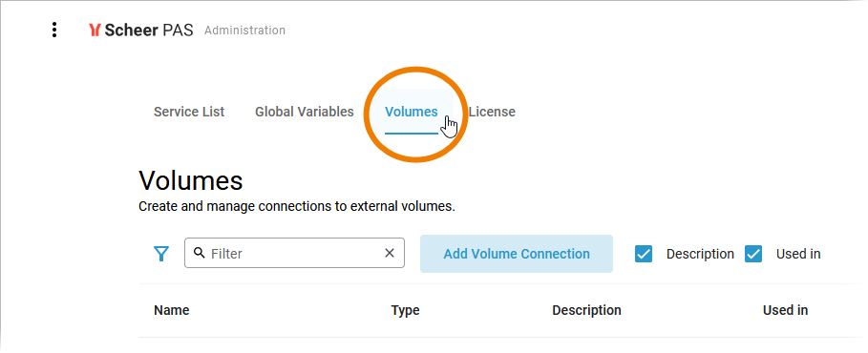Open the three-dot navigation menu

(x=53, y=30)
